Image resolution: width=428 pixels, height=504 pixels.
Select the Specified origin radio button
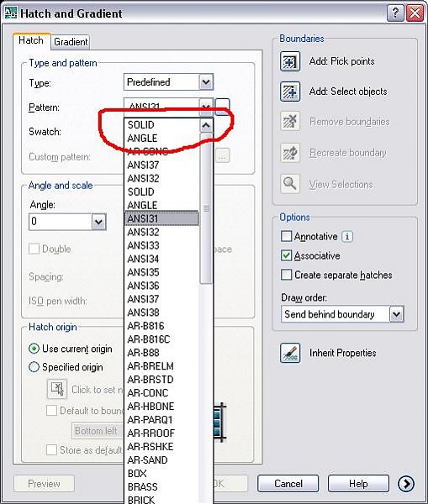click(x=34, y=367)
